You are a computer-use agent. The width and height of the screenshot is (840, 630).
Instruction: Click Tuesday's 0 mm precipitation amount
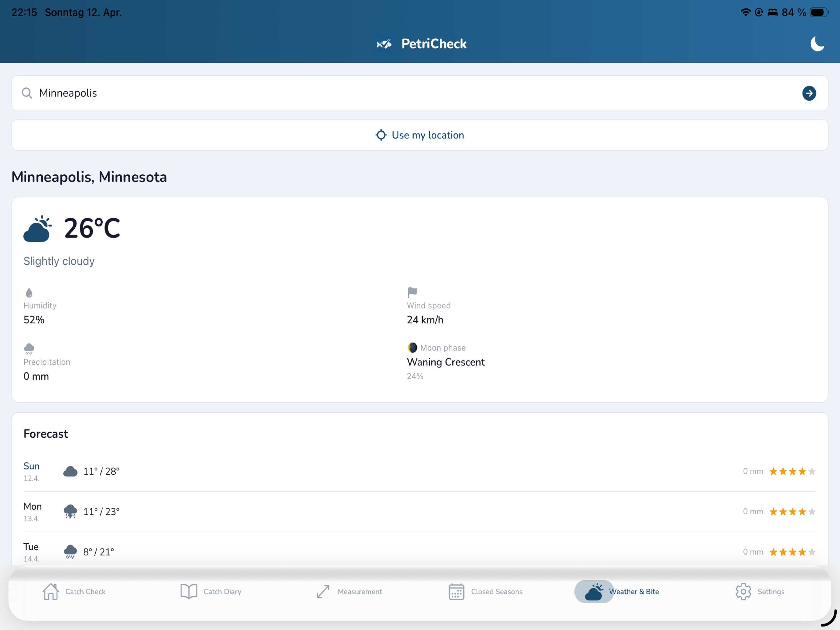point(753,552)
